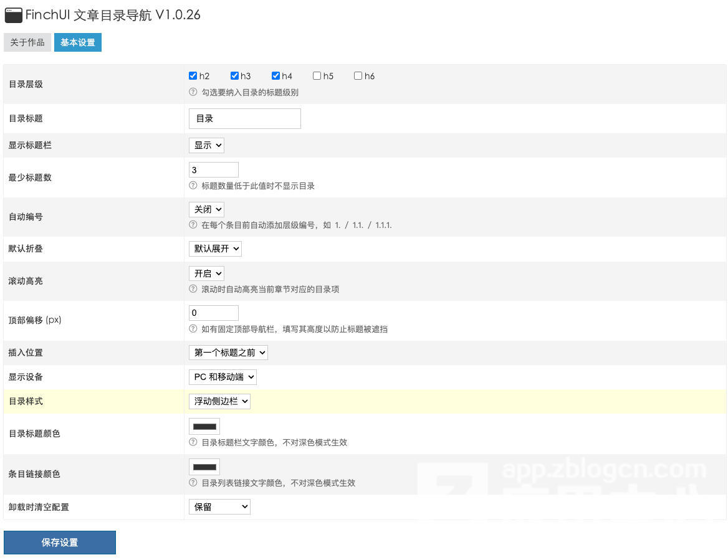Click the help icon for 目录标题颜色
The height and width of the screenshot is (560, 728).
pyautogui.click(x=193, y=442)
